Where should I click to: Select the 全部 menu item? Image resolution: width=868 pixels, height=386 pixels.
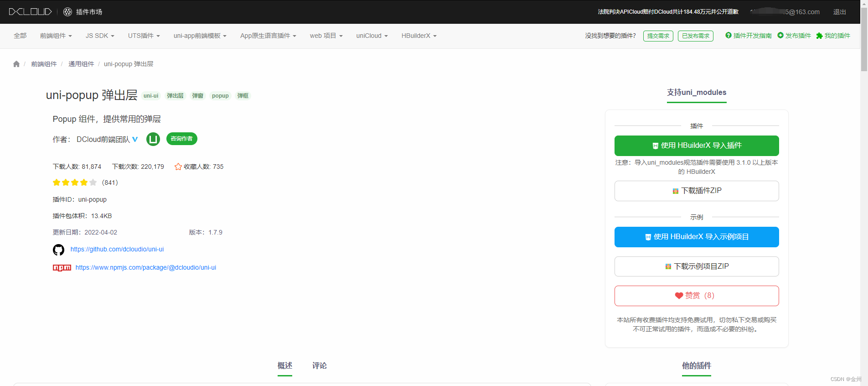(20, 36)
